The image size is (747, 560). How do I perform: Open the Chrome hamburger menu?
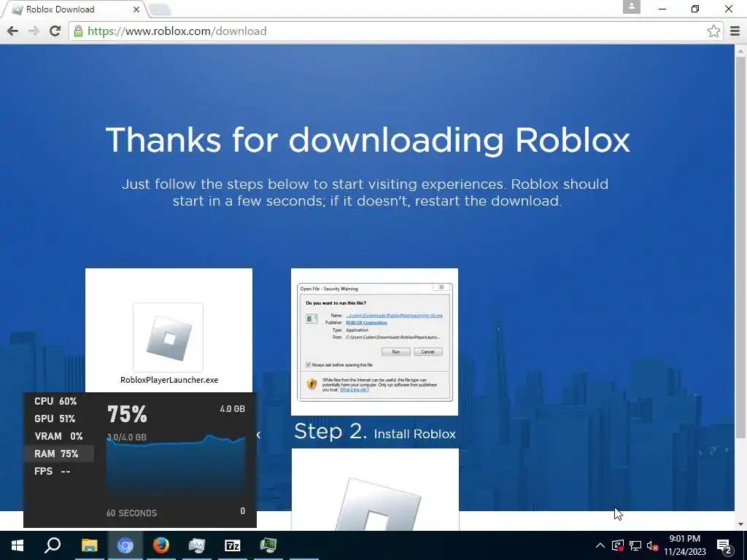point(735,31)
